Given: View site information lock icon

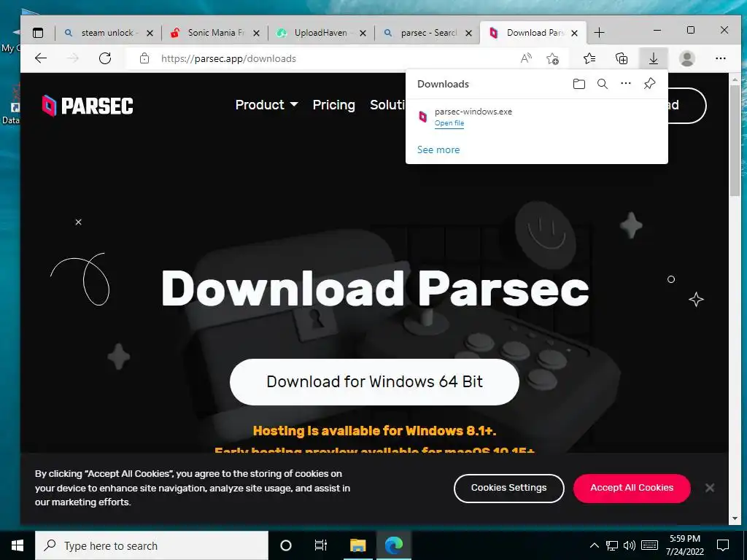Looking at the screenshot, I should [x=144, y=58].
